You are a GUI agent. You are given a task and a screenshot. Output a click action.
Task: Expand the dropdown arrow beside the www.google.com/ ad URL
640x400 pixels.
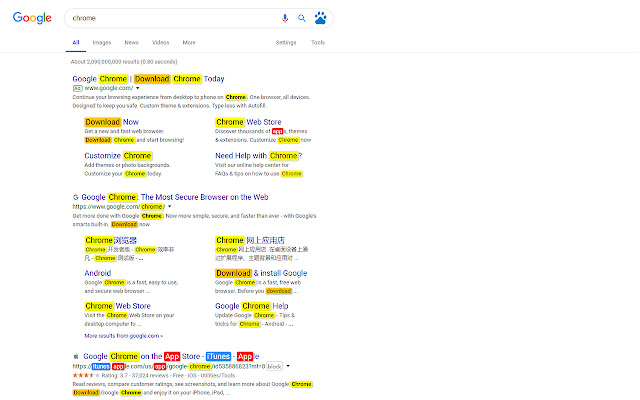tap(138, 88)
